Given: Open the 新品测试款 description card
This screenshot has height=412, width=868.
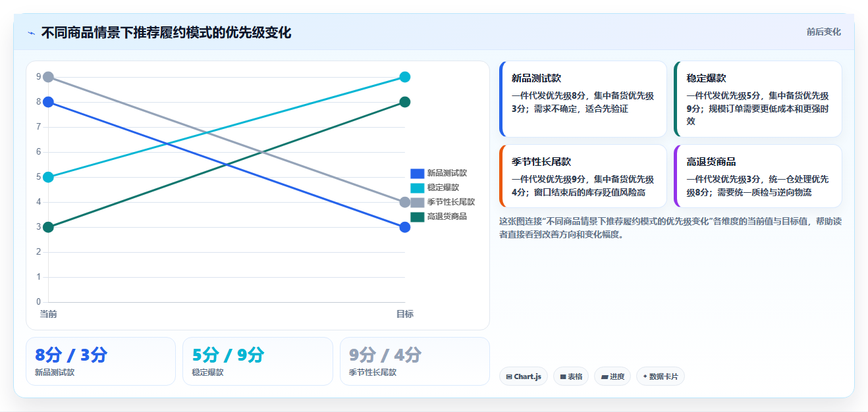Looking at the screenshot, I should 583,99.
